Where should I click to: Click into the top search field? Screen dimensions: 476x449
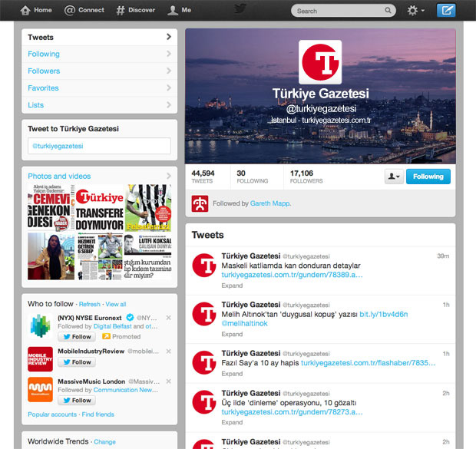coord(343,11)
